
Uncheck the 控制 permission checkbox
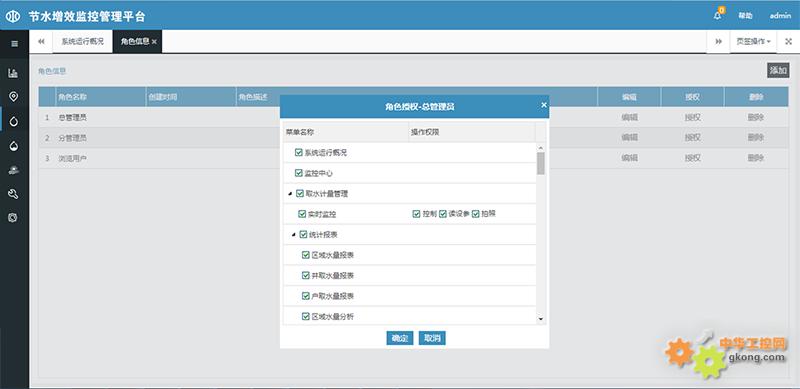click(416, 214)
